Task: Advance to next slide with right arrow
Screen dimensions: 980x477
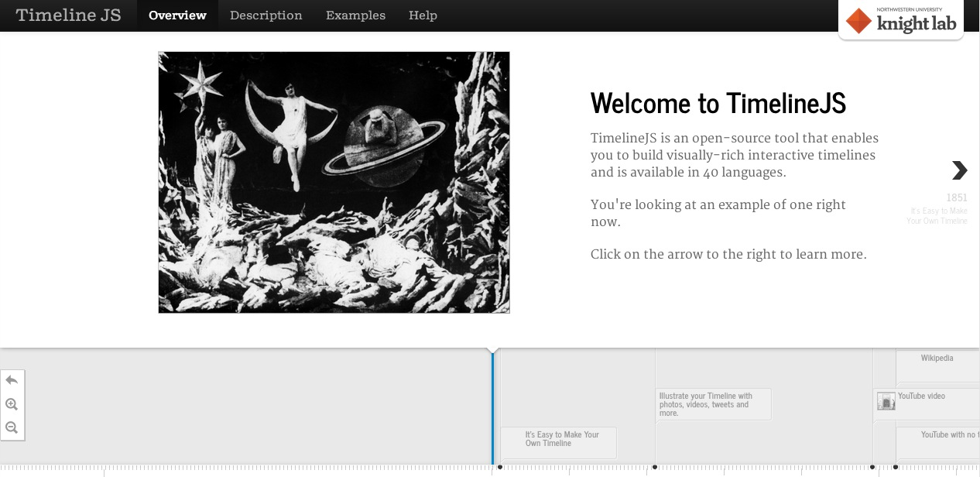Action: pos(959,170)
